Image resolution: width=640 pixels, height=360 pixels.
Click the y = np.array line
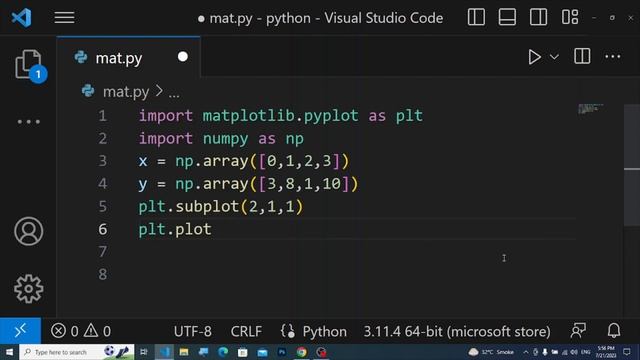click(248, 184)
